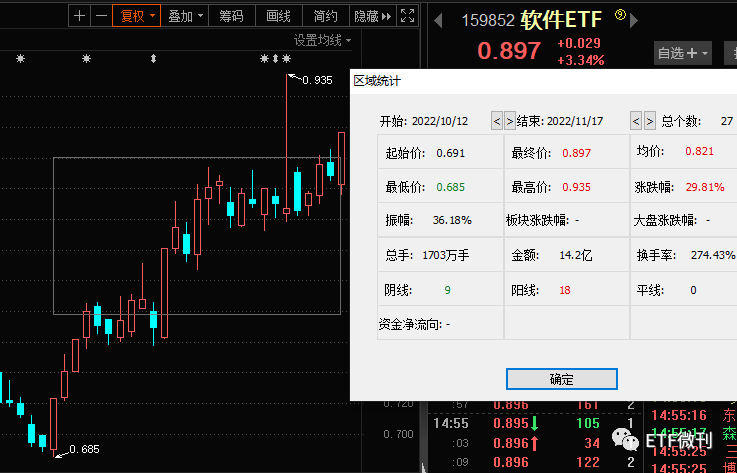Click the 区域统计 dialog title

coord(377,81)
